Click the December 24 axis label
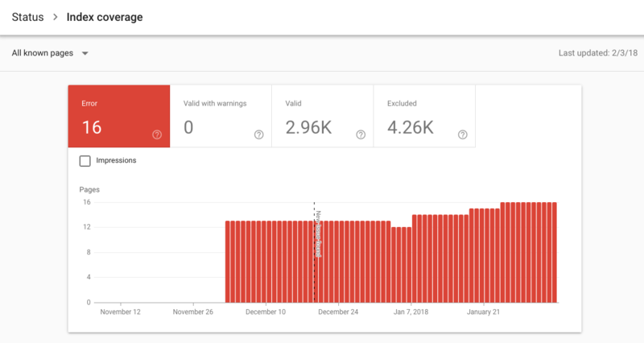This screenshot has width=644, height=343. coord(338,312)
